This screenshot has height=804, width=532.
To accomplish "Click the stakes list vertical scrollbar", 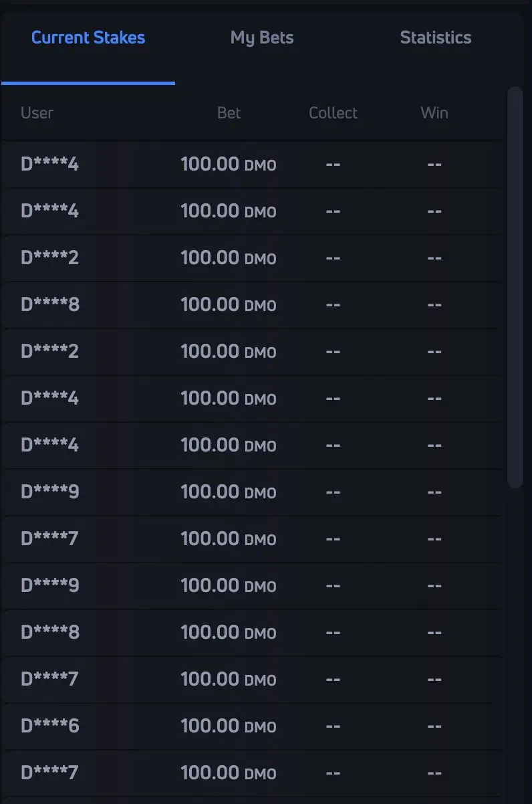I will click(515, 288).
